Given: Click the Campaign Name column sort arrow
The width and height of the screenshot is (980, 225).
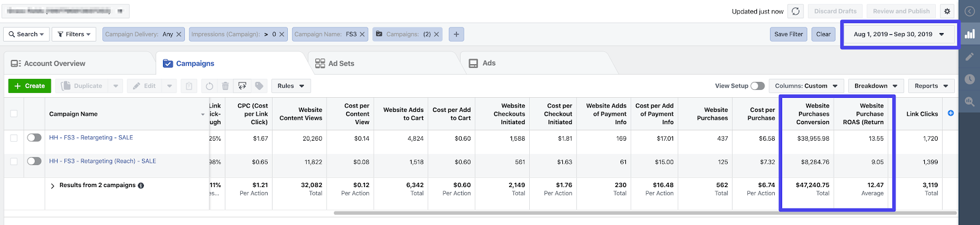Looking at the screenshot, I should [203, 114].
